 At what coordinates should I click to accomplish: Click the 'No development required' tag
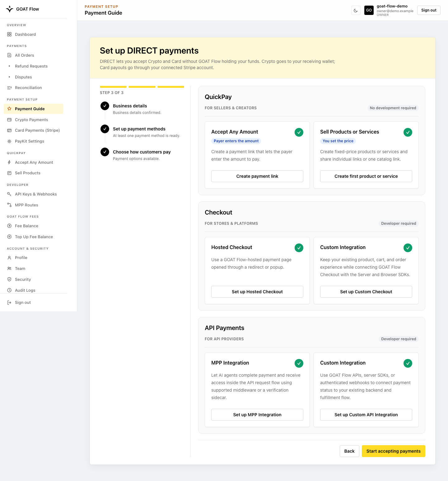click(393, 108)
